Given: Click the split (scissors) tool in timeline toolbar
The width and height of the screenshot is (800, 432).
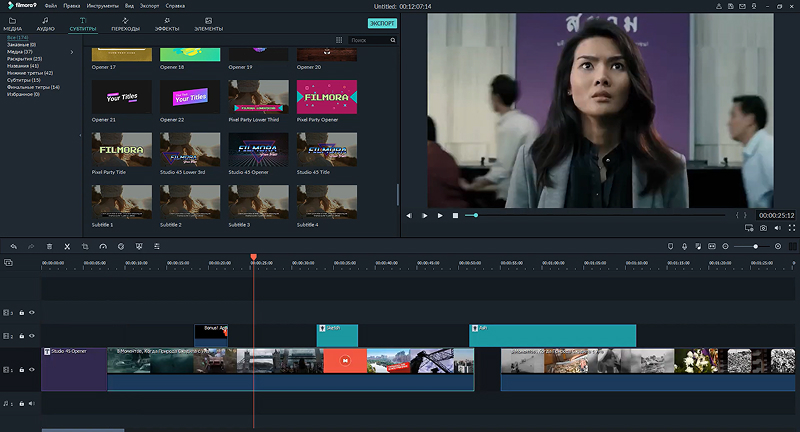Looking at the screenshot, I should (67, 246).
